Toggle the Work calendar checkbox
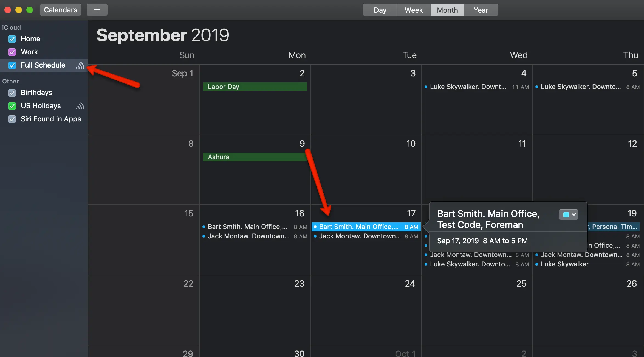This screenshot has width=644, height=357. pyautogui.click(x=12, y=52)
